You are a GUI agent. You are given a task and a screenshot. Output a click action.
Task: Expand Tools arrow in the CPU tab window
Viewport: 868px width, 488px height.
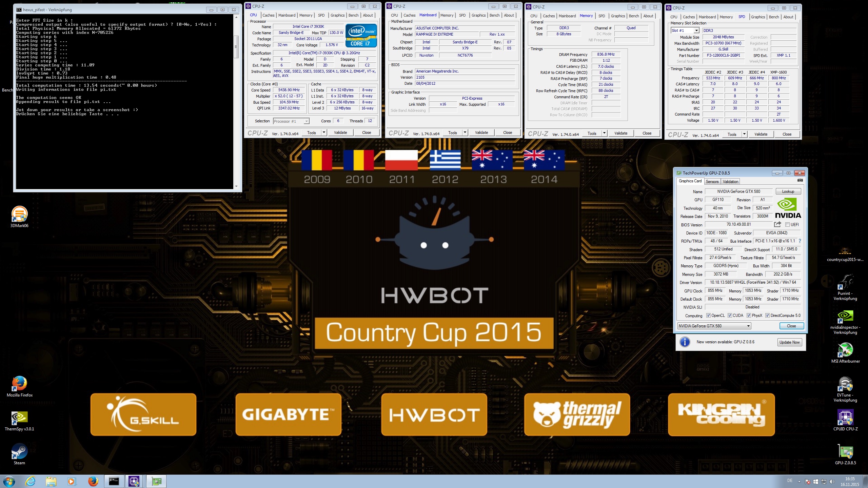tap(324, 133)
